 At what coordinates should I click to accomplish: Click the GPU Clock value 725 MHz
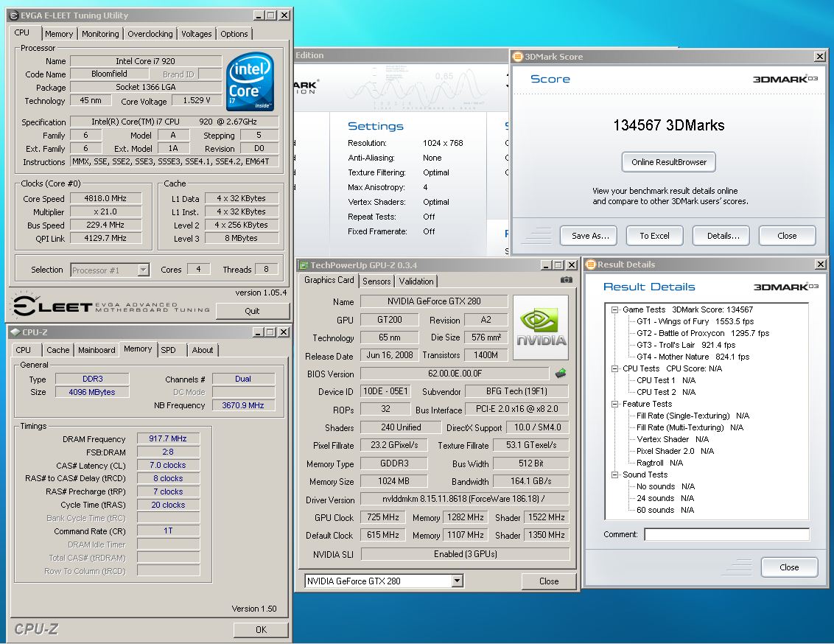(383, 517)
